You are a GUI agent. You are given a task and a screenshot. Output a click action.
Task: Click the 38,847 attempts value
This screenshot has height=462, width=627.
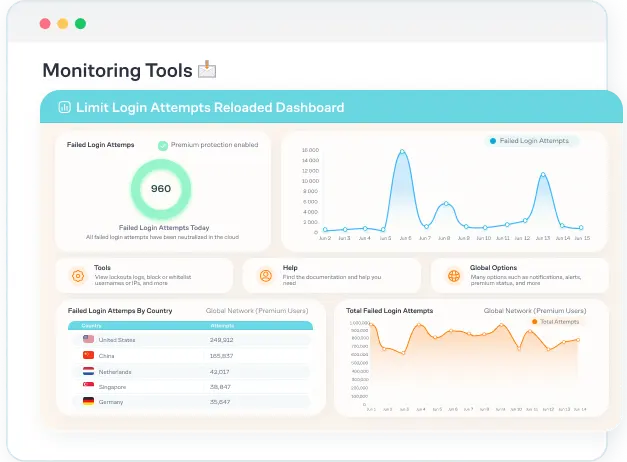coord(220,387)
